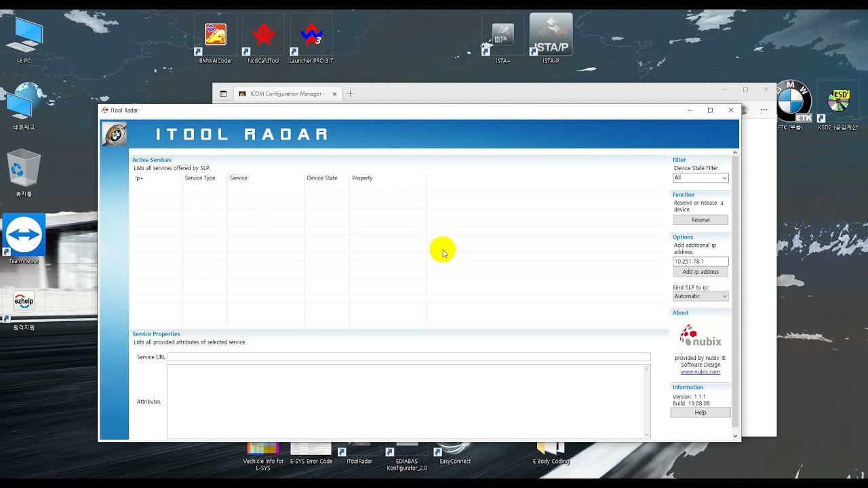Open the Recycle Bin icon
The height and width of the screenshot is (488, 868).
tap(24, 174)
